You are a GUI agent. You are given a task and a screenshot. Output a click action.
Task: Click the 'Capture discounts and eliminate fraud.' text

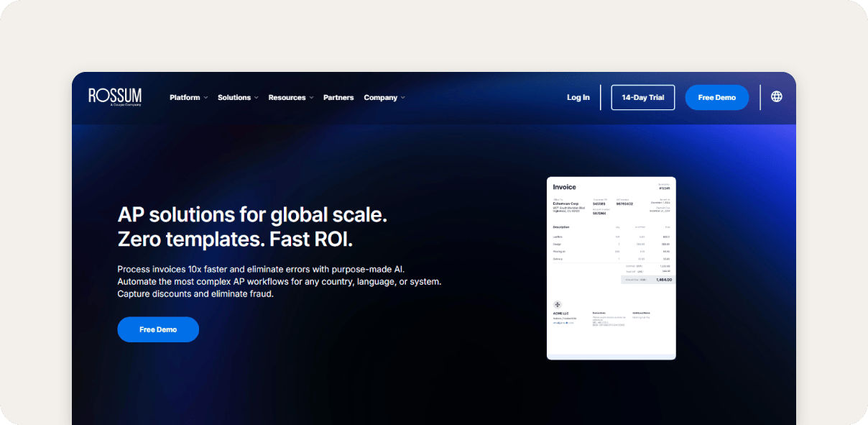click(x=195, y=293)
